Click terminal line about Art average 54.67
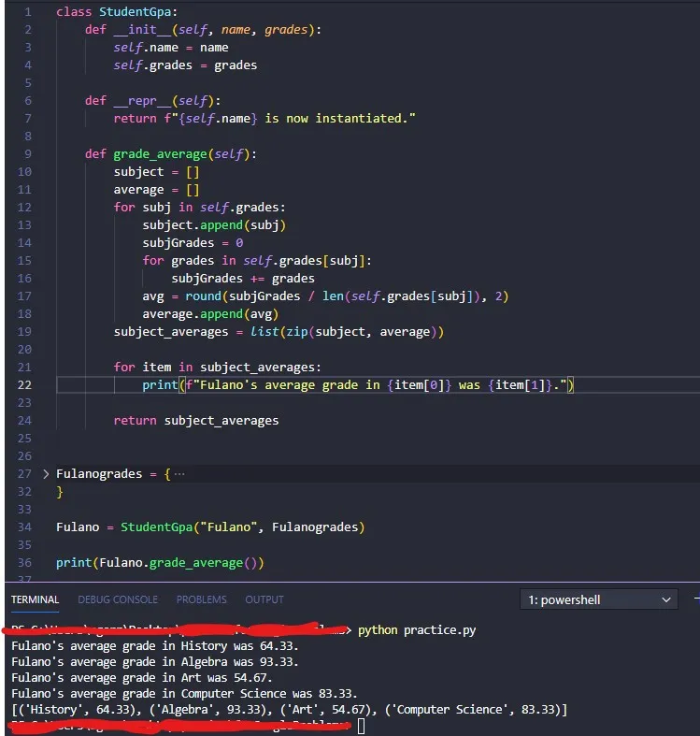This screenshot has height=736, width=700. tap(142, 678)
